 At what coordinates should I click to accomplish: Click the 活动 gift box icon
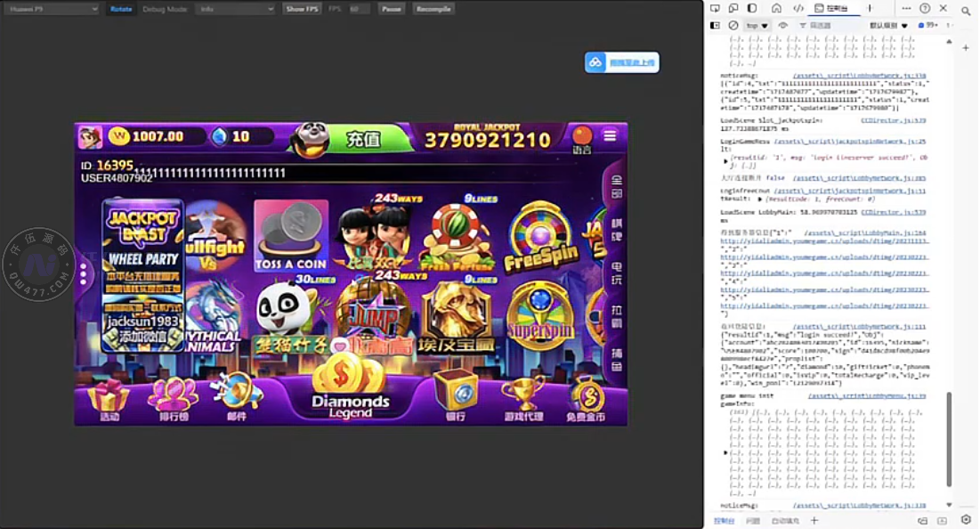(109, 398)
